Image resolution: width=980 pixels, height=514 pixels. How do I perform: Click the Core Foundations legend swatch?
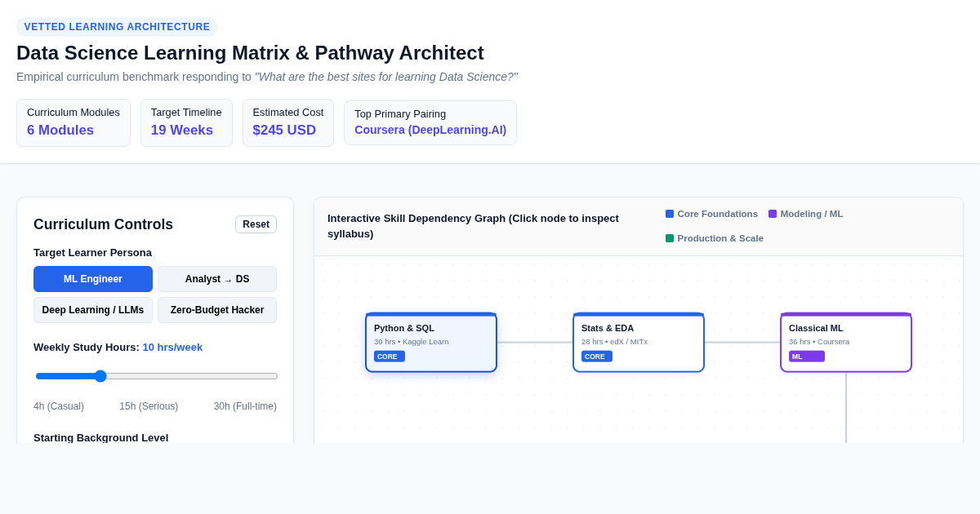(x=670, y=214)
